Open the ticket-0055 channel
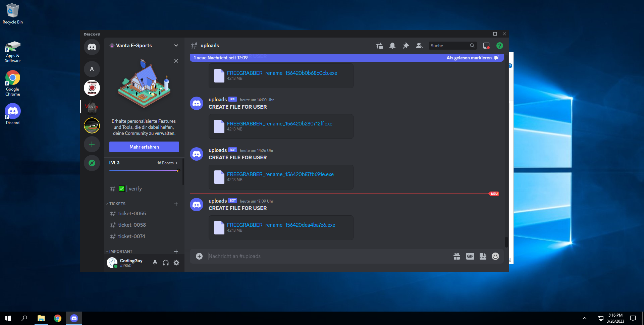The width and height of the screenshot is (644, 325). point(132,214)
